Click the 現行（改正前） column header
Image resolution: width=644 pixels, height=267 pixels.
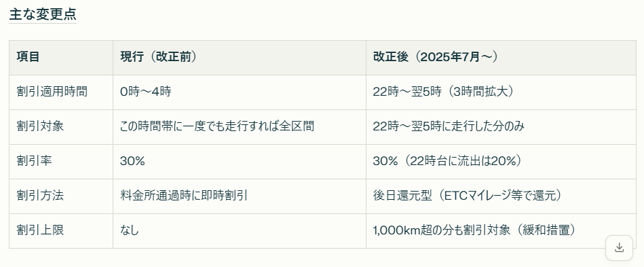coord(159,57)
